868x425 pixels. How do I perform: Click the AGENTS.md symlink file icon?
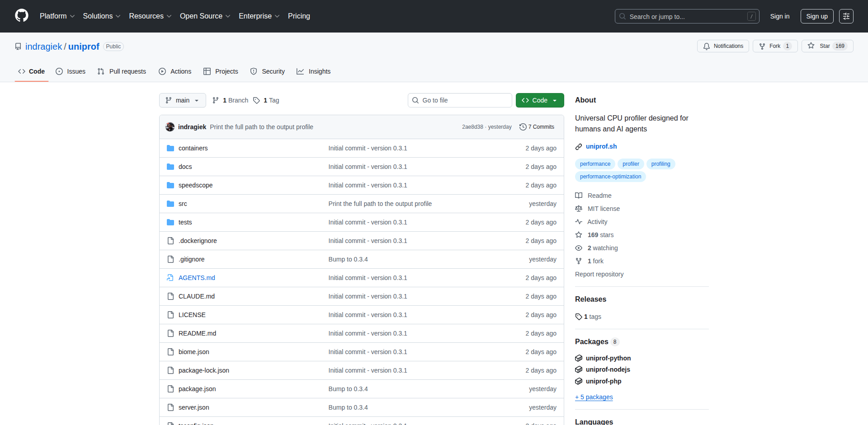(170, 278)
